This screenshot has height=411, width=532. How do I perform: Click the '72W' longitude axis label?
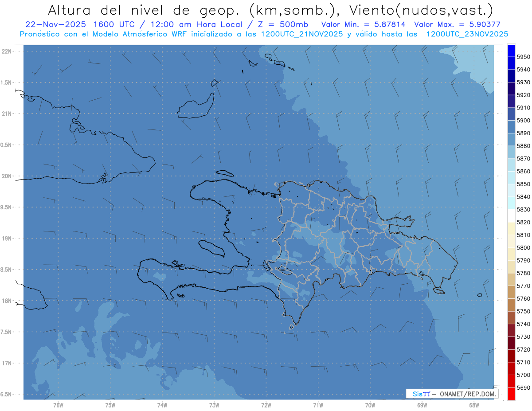tap(266, 405)
